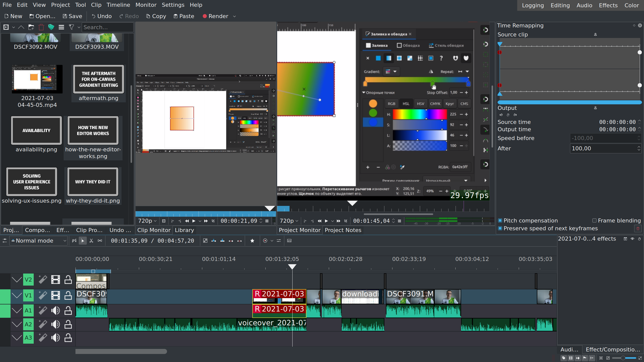This screenshot has width=644, height=362.
Task: Click the mix clips icon in timeline toolbar
Action: click(x=205, y=241)
